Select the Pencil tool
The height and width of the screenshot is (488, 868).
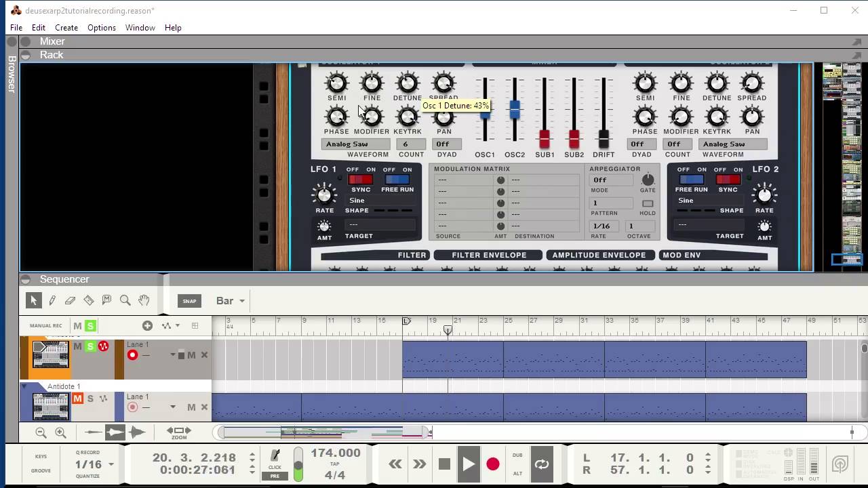coord(52,300)
